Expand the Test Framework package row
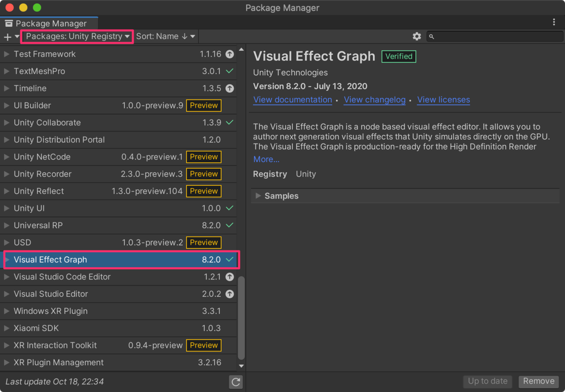Viewport: 565px width, 392px height. (7, 54)
